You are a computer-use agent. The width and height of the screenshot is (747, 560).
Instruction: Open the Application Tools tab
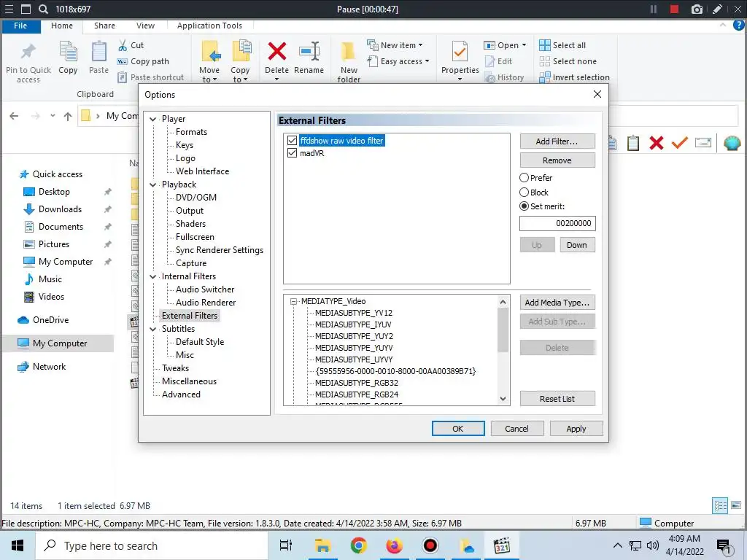coord(209,26)
